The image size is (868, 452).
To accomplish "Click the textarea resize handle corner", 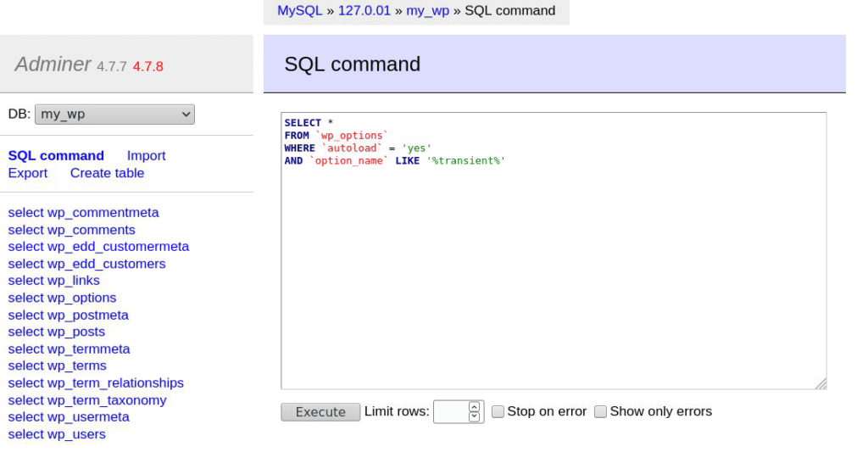I will (821, 384).
